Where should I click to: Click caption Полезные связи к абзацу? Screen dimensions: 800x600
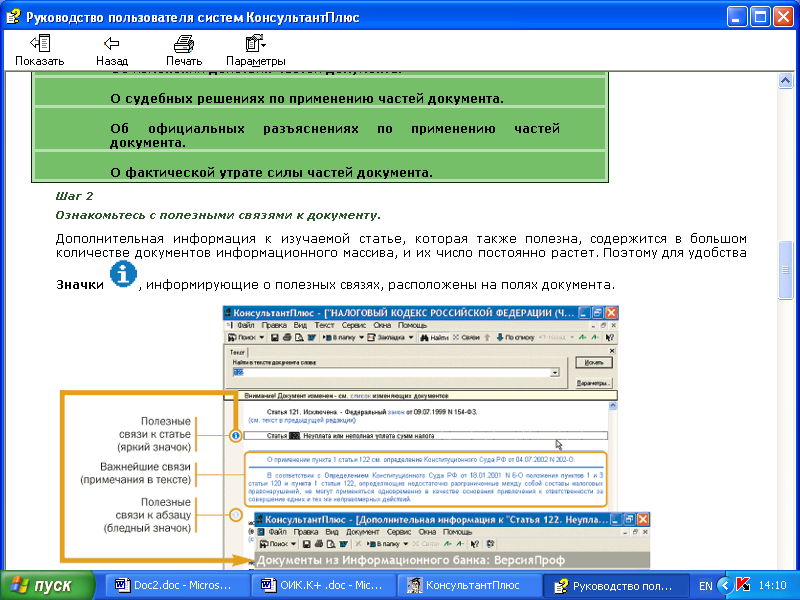147,515
